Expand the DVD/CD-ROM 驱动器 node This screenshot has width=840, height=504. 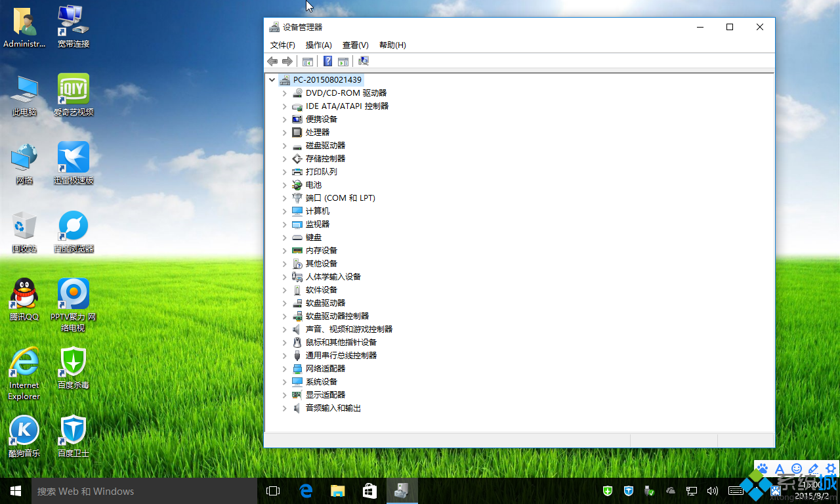(284, 93)
